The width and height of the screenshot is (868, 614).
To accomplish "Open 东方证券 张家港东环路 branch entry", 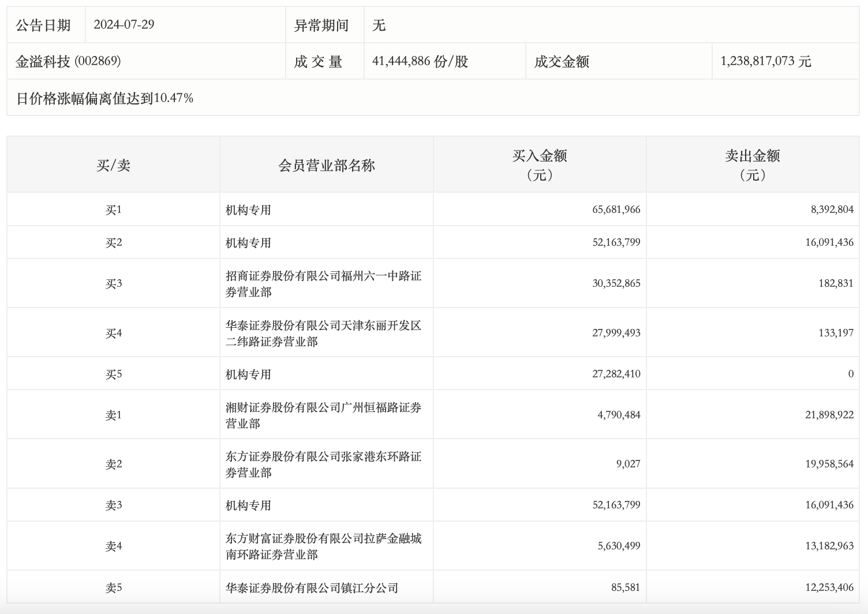I will click(x=323, y=465).
